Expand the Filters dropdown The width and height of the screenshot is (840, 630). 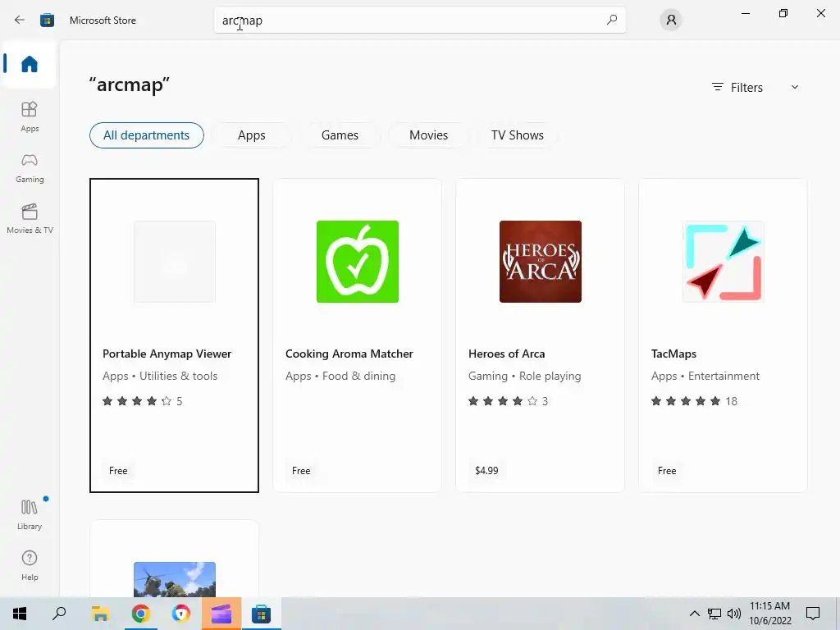tap(756, 87)
